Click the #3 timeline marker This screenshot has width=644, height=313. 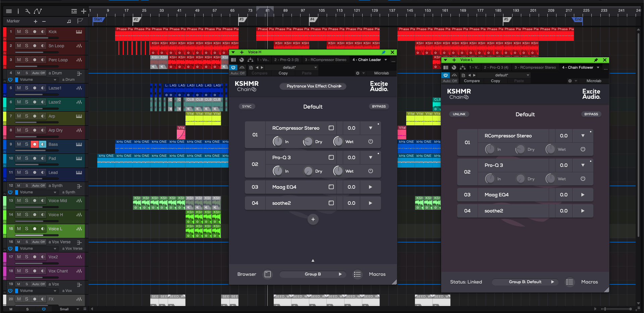[243, 19]
